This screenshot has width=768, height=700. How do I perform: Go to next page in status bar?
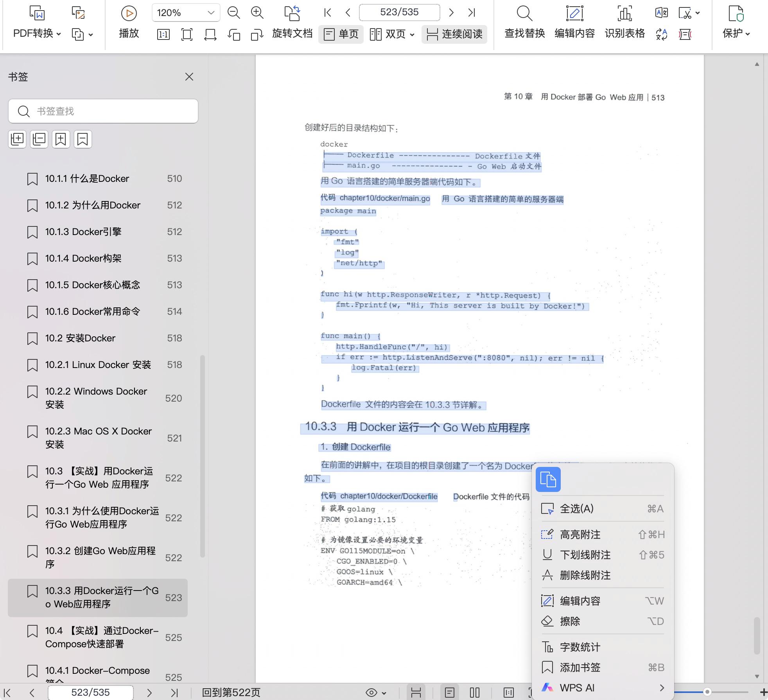[149, 693]
